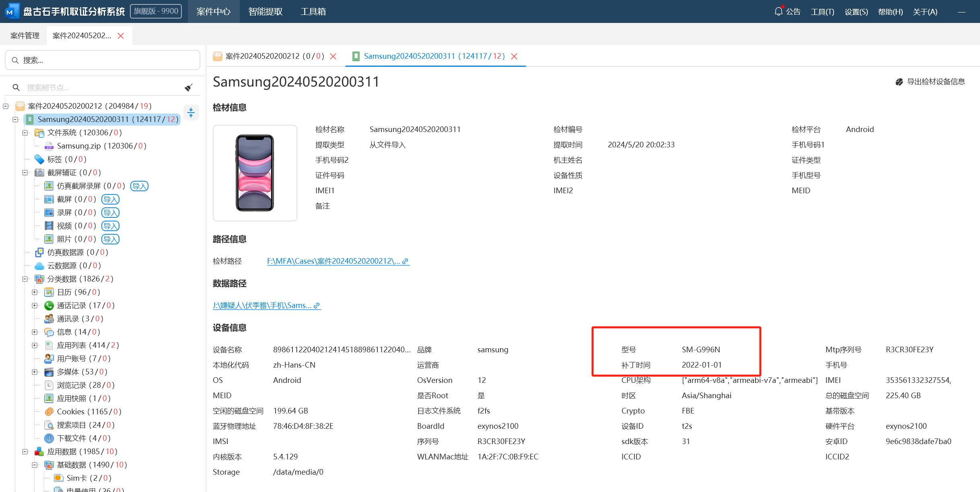Expand the calendar tree node
This screenshot has width=980, height=492.
coord(35,292)
